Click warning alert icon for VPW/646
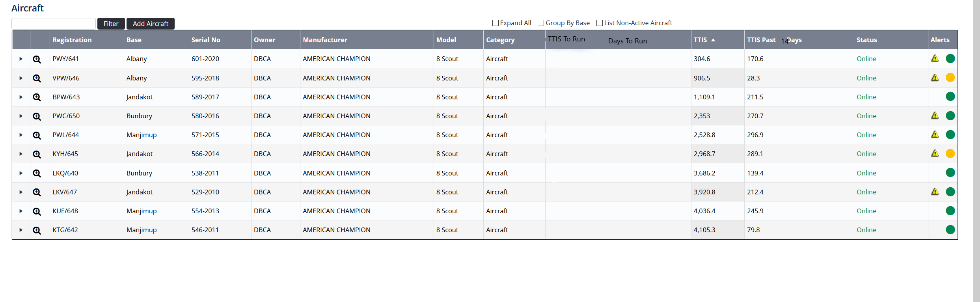Image resolution: width=980 pixels, height=302 pixels. pos(935,78)
